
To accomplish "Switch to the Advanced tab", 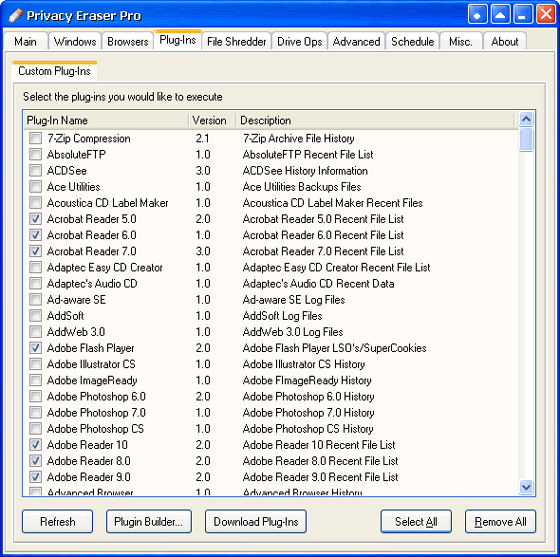I will [356, 41].
